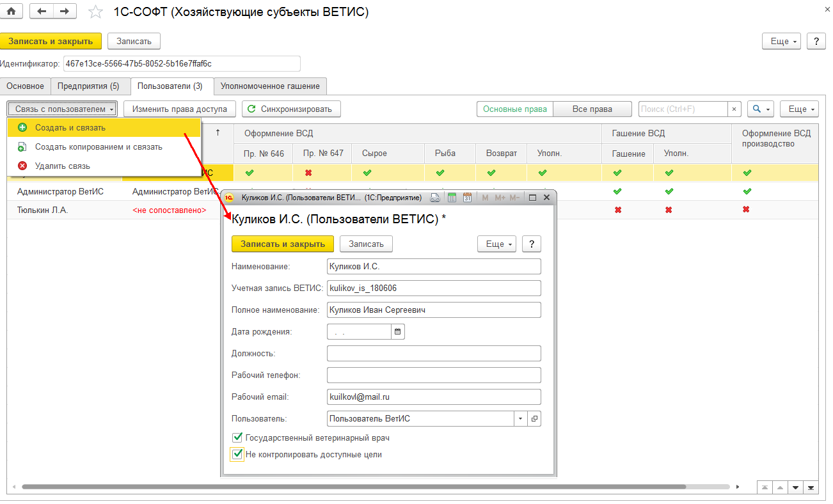
Task: Uncheck Не контролировать доступные цели
Action: click(x=237, y=455)
